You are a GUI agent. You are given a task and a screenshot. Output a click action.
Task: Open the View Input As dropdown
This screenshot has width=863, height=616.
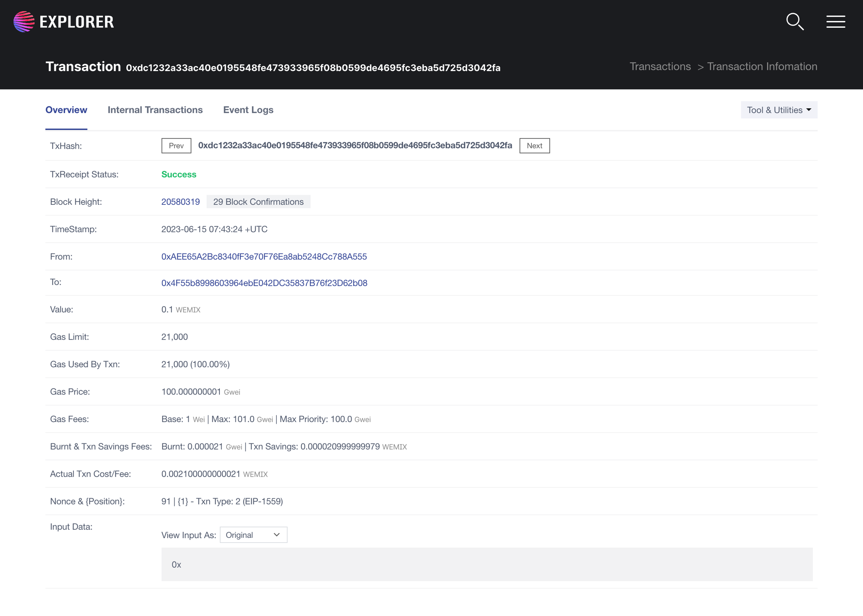coord(253,535)
